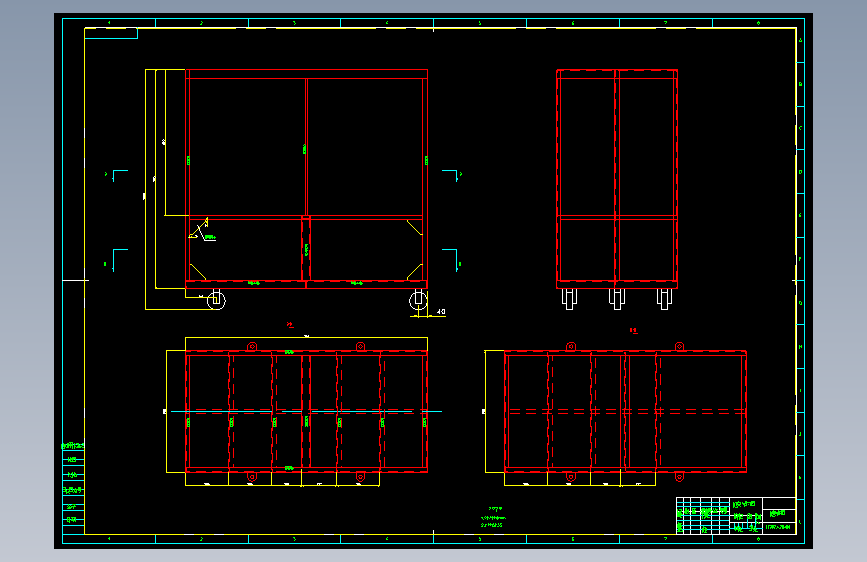Select the front view left caster wheel
The image size is (867, 562).
[x=216, y=300]
